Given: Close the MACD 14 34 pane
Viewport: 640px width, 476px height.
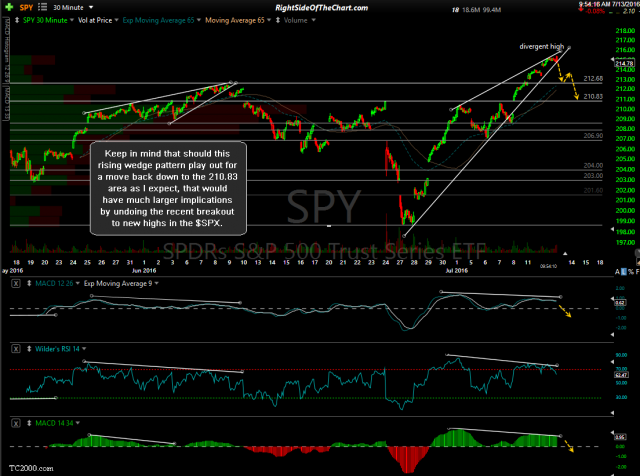Looking at the screenshot, I should pos(16,423).
